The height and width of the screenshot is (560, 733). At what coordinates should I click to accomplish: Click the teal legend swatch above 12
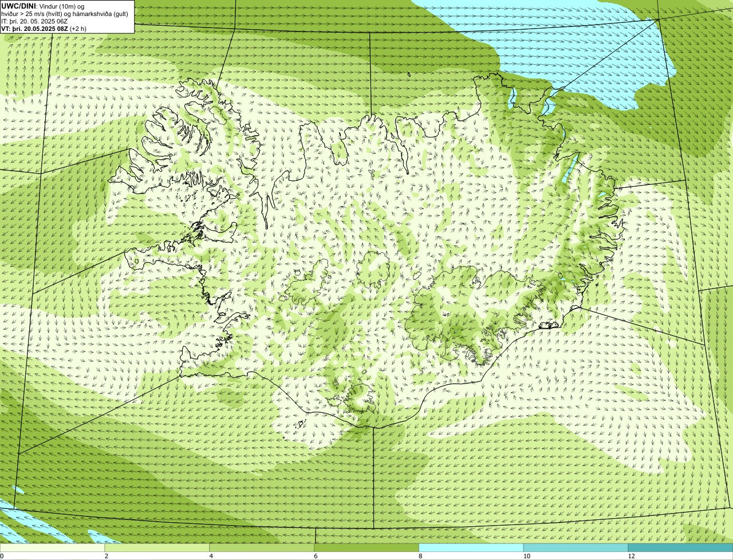tap(680, 547)
